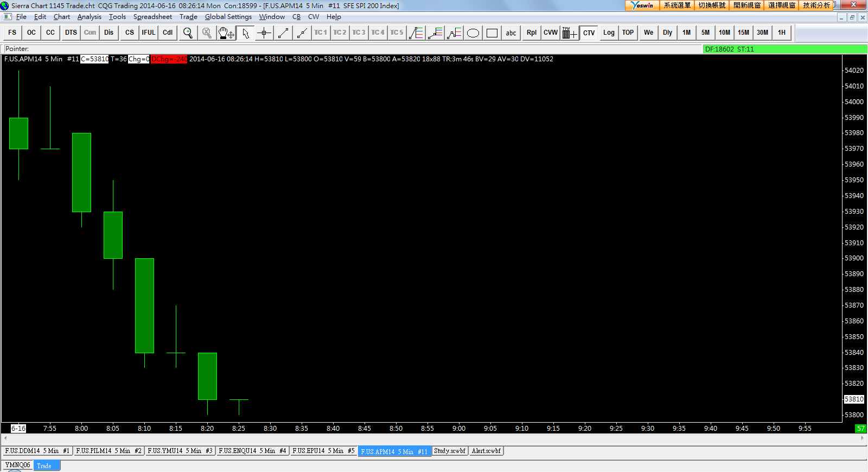Switch to F.US.PILM14 5 Min #2 tab
The image size is (868, 472).
pyautogui.click(x=109, y=451)
